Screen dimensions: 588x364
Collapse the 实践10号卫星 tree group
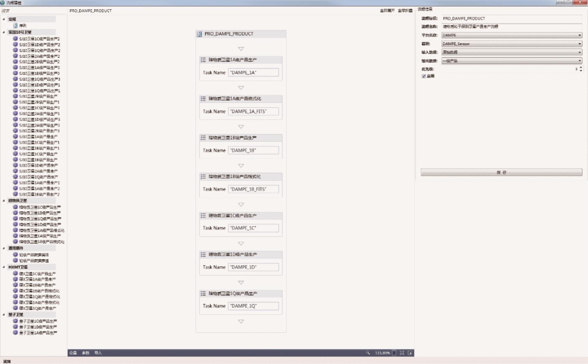coord(4,32)
